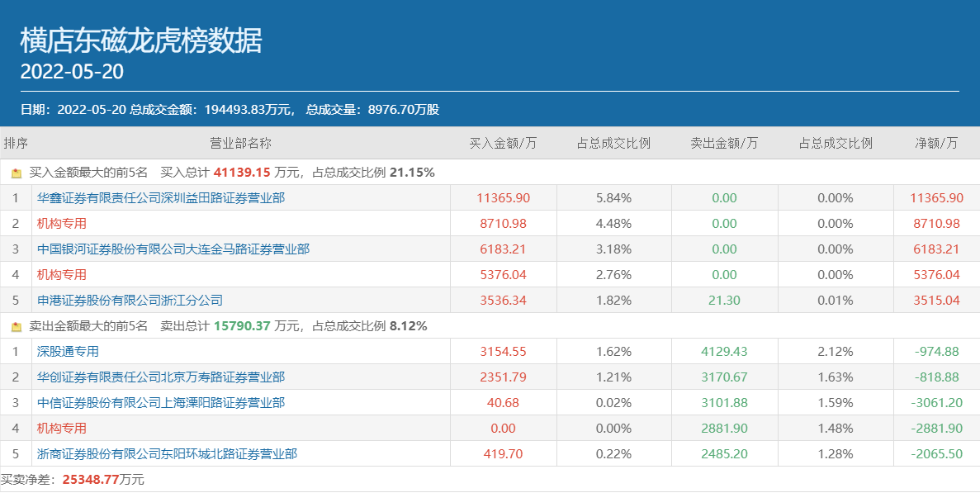Click sell amount 2881.90 in 卖出金额 column
Viewport: 980px width, 493px height.
(724, 429)
